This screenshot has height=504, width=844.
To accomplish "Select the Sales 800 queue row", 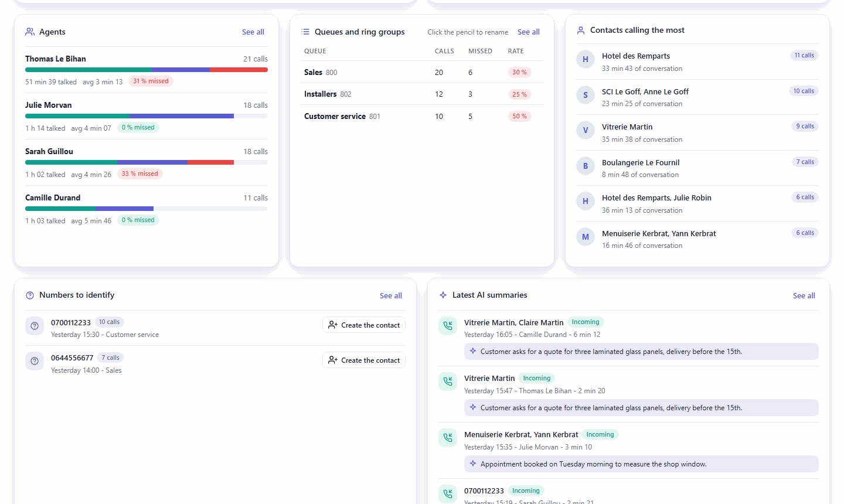I will 422,72.
